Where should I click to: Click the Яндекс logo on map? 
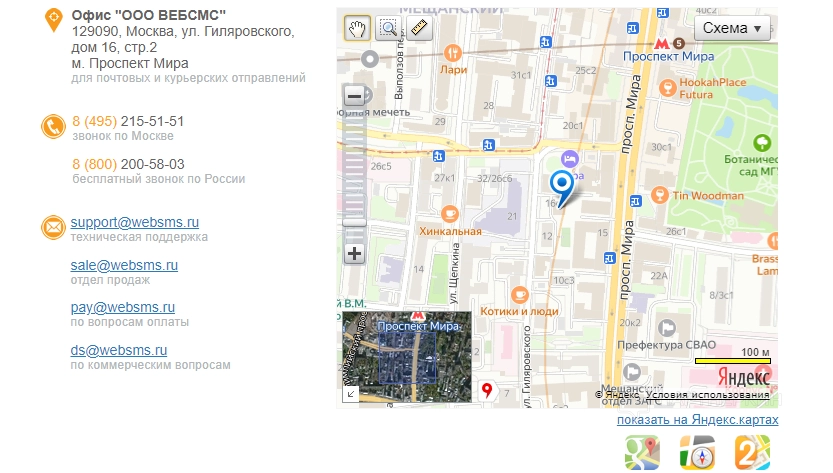click(x=744, y=377)
